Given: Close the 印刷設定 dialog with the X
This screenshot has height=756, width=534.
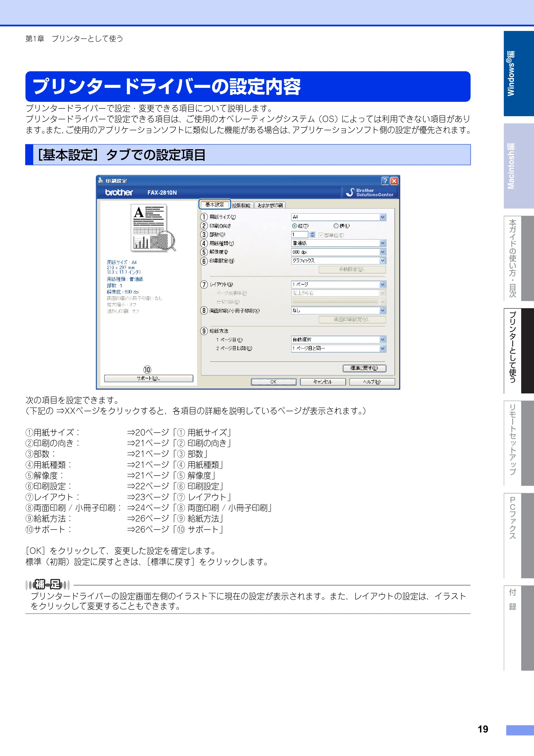Looking at the screenshot, I should point(394,181).
